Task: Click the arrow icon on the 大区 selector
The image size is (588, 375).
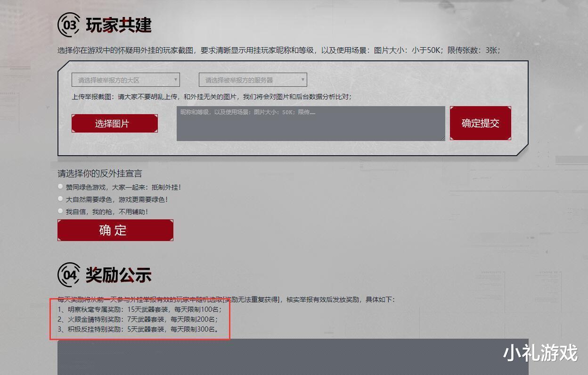Action: pyautogui.click(x=176, y=79)
